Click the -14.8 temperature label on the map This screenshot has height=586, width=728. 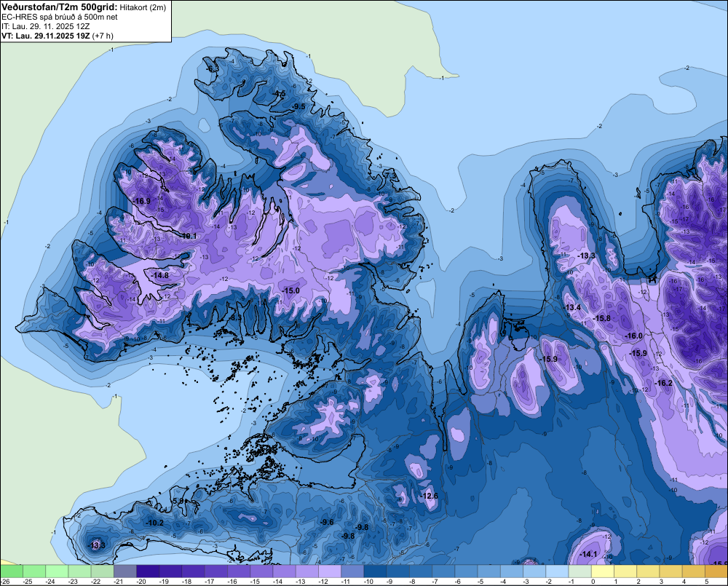(160, 275)
